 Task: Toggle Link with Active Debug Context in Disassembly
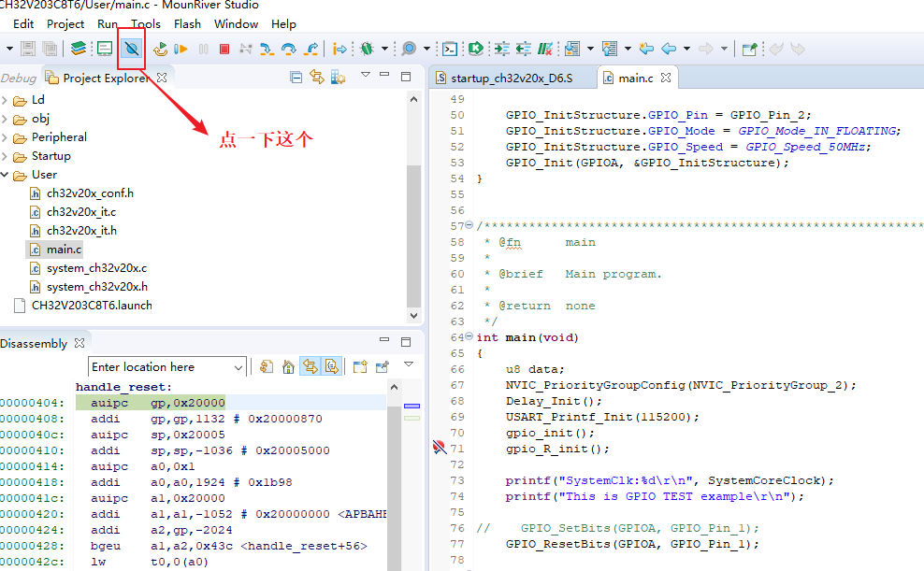[310, 367]
